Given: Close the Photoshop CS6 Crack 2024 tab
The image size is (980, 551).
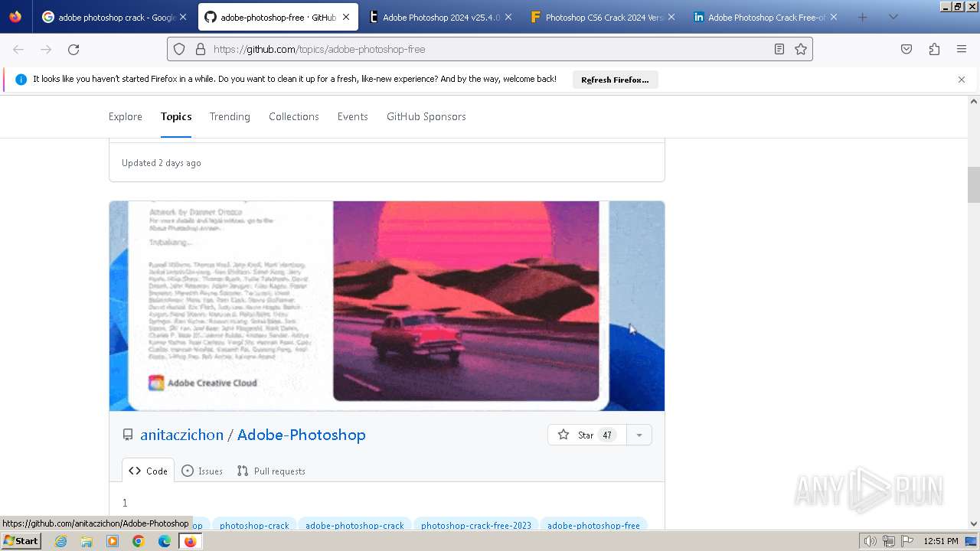Looking at the screenshot, I should pos(671,17).
